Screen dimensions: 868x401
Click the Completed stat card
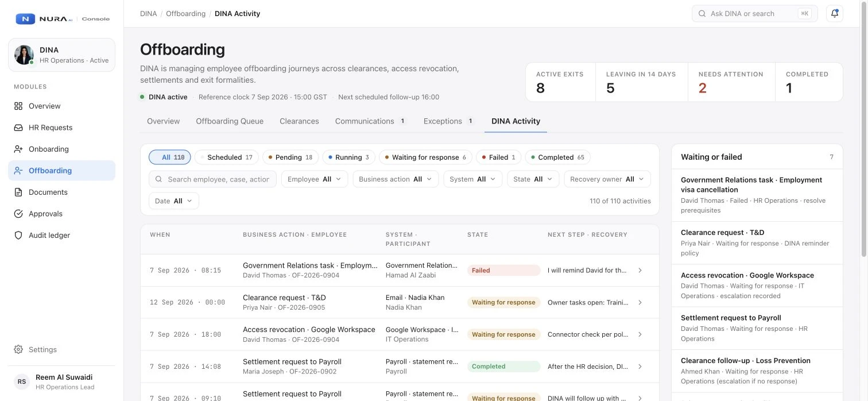(x=809, y=82)
